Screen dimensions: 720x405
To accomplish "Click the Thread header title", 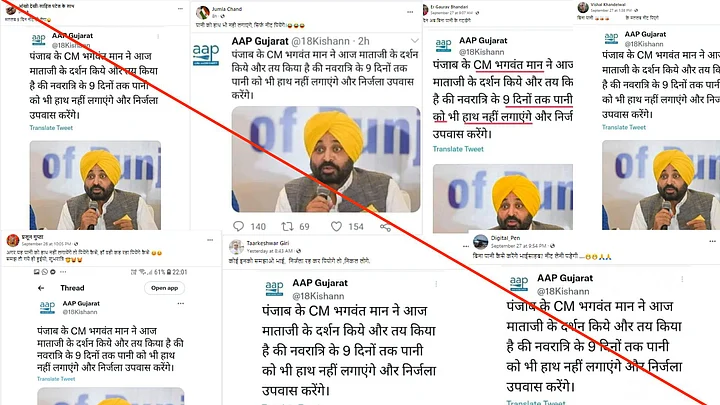I will pyautogui.click(x=72, y=288).
